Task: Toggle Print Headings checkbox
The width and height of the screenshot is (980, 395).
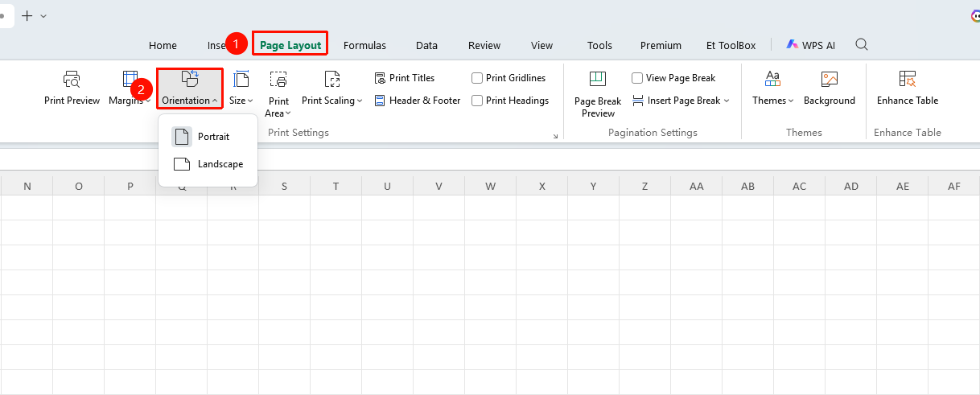Action: [477, 101]
